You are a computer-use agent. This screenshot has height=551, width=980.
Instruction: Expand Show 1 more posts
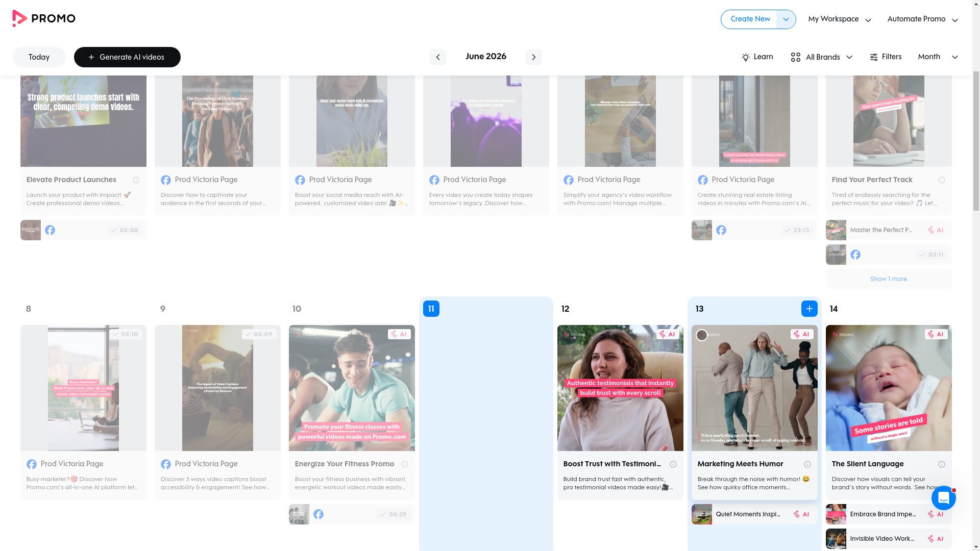889,279
